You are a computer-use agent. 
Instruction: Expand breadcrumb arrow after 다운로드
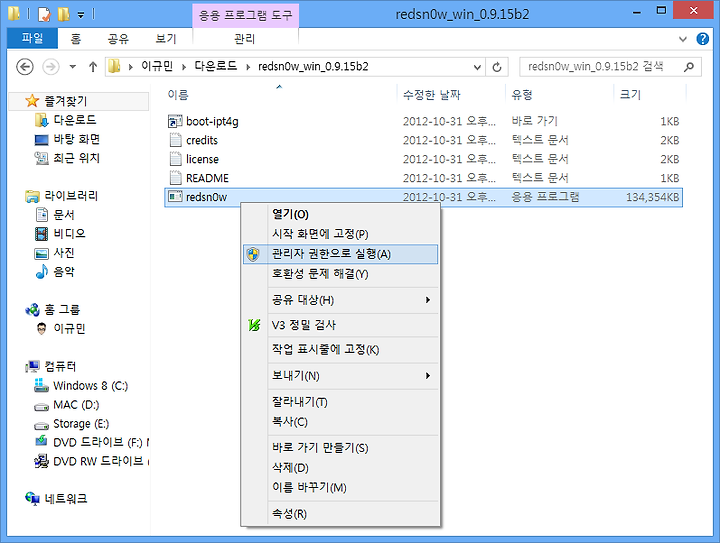coord(248,67)
